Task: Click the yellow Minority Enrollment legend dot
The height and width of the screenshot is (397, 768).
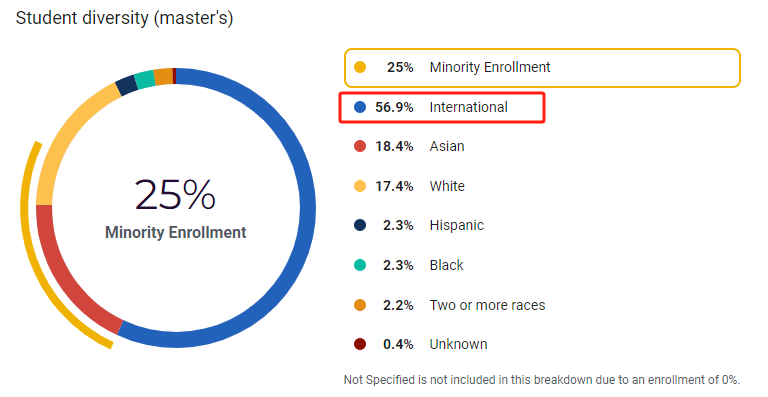Action: coord(360,67)
